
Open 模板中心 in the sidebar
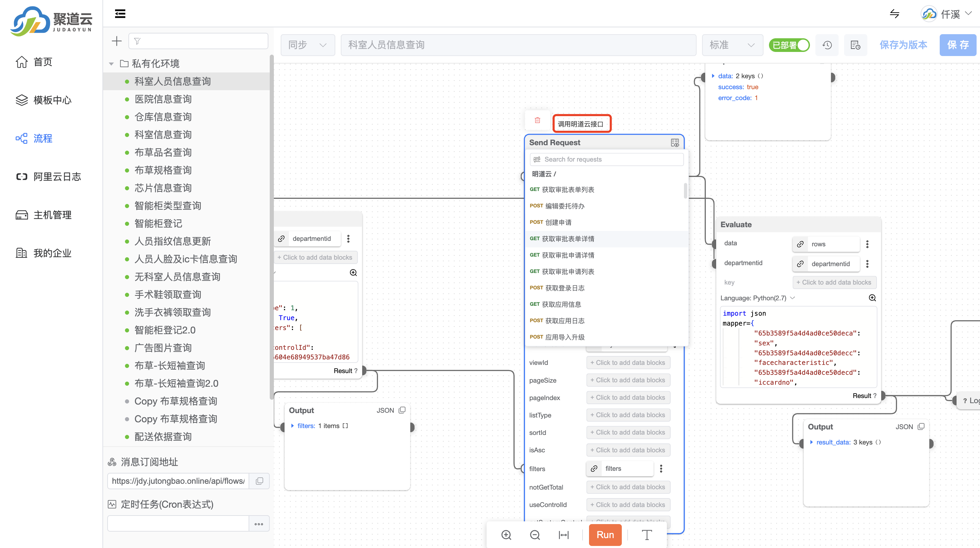[43, 100]
